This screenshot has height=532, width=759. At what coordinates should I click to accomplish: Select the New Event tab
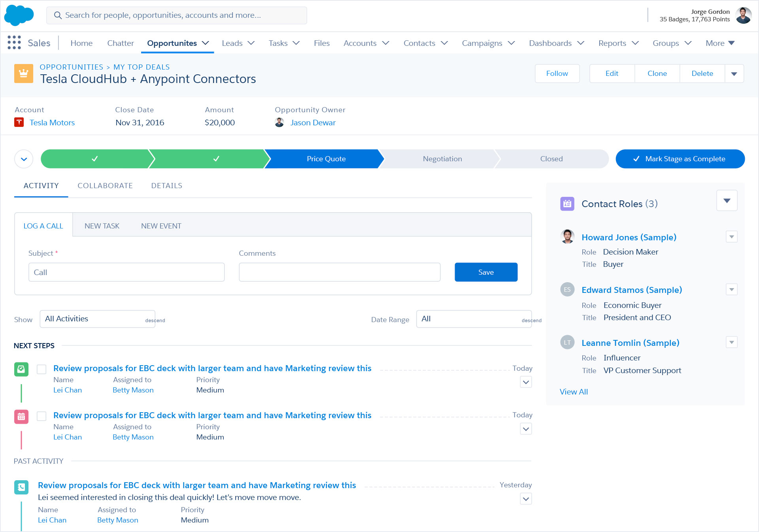[x=161, y=226]
